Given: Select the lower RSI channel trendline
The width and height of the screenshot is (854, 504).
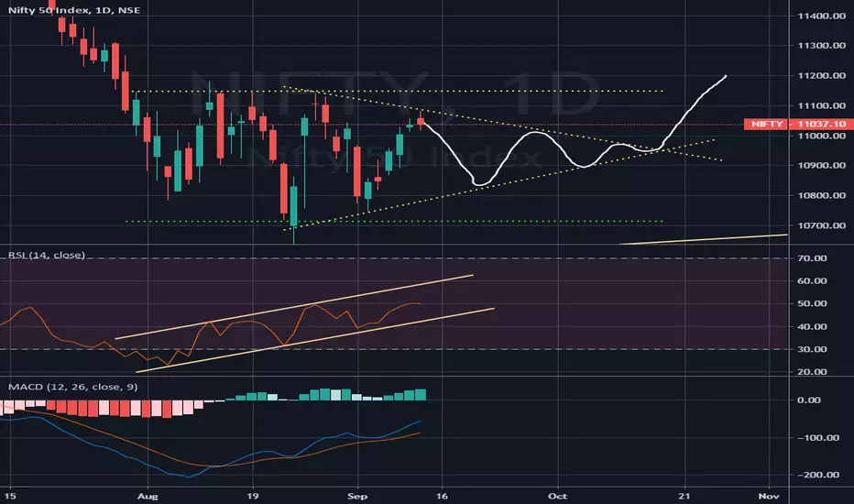Looking at the screenshot, I should pos(316,341).
